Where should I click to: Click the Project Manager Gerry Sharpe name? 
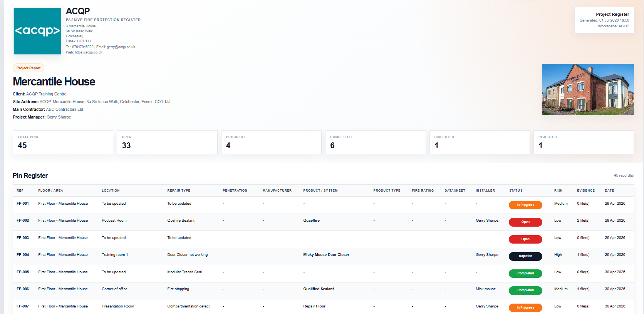(59, 117)
